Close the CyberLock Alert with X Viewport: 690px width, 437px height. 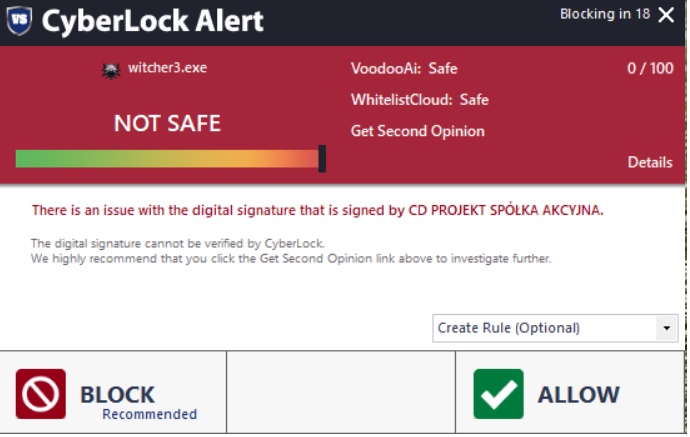point(667,15)
